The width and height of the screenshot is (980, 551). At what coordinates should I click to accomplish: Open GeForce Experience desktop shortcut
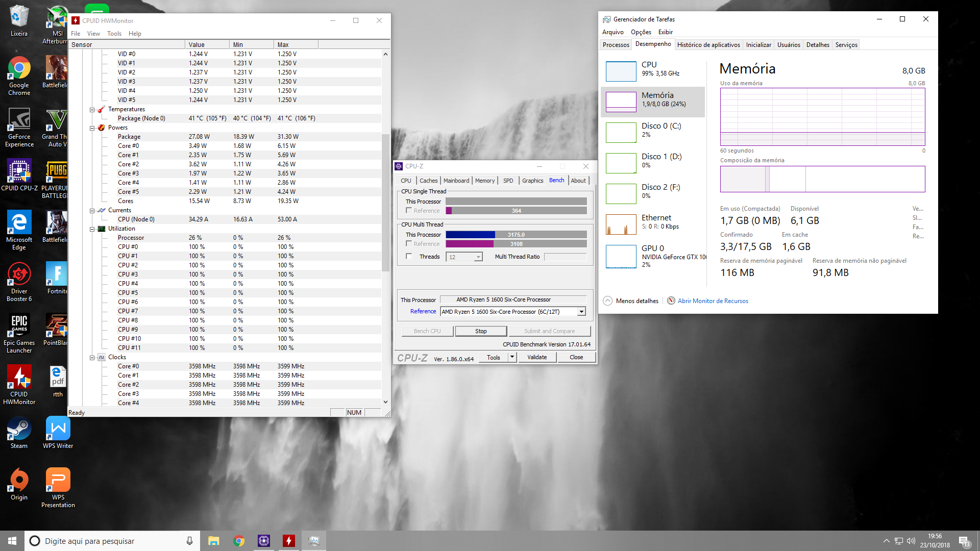19,128
